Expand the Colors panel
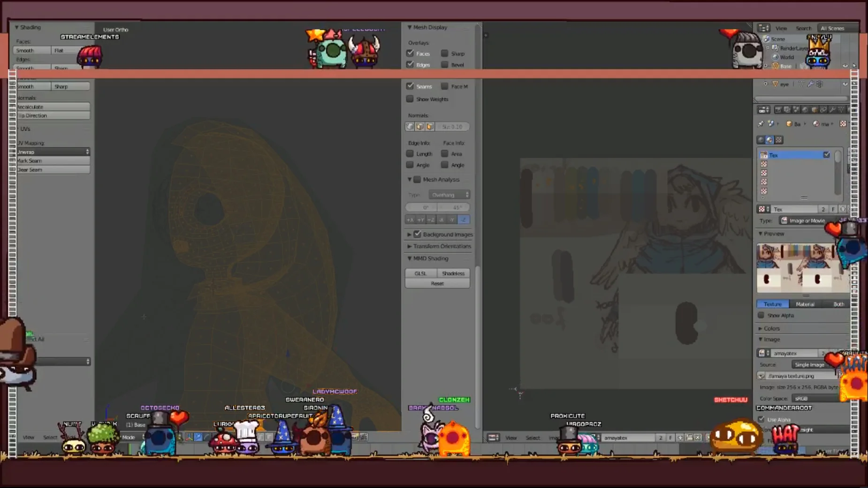The height and width of the screenshot is (488, 868). (x=761, y=328)
